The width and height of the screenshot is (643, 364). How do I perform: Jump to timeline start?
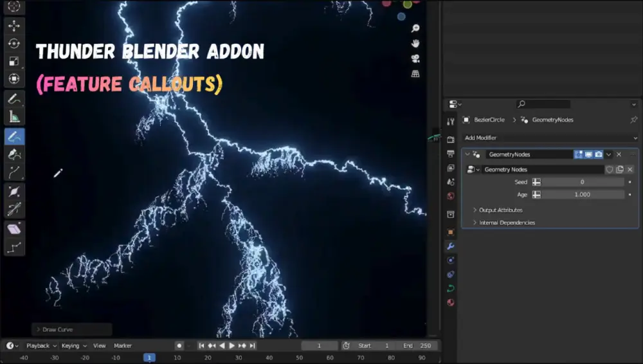click(201, 345)
